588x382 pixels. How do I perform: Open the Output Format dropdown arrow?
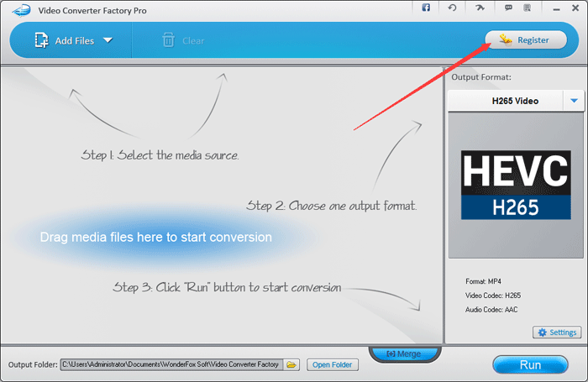[574, 101]
